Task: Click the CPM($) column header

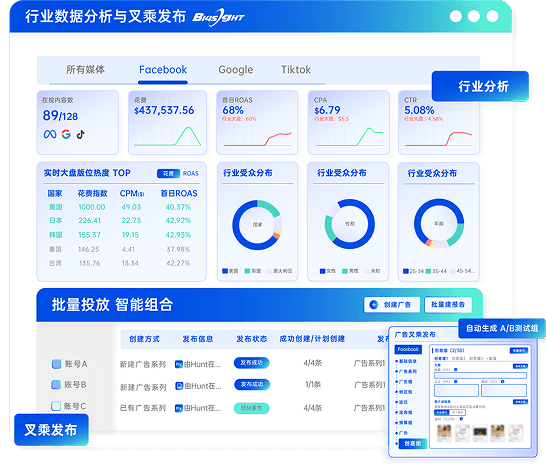Action: pyautogui.click(x=132, y=194)
